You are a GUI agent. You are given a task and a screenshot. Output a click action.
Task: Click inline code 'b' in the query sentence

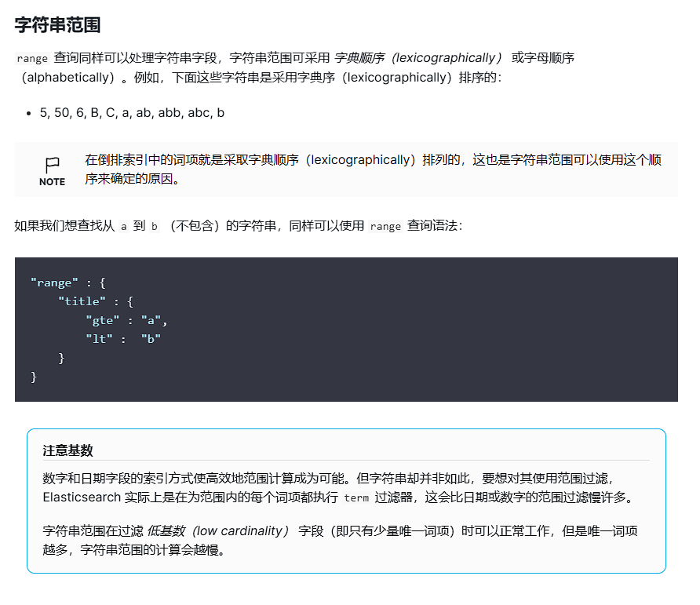click(155, 226)
